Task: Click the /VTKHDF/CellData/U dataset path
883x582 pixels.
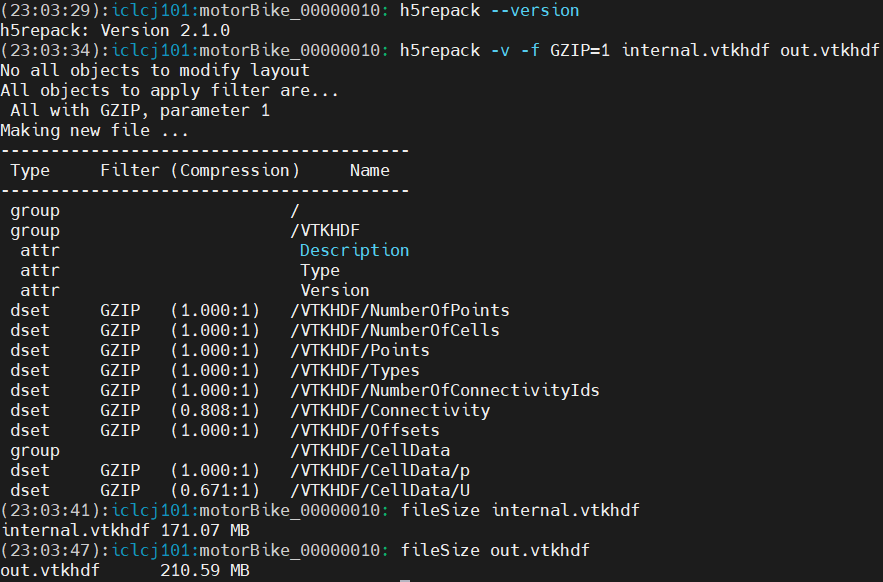Action: click(x=379, y=490)
